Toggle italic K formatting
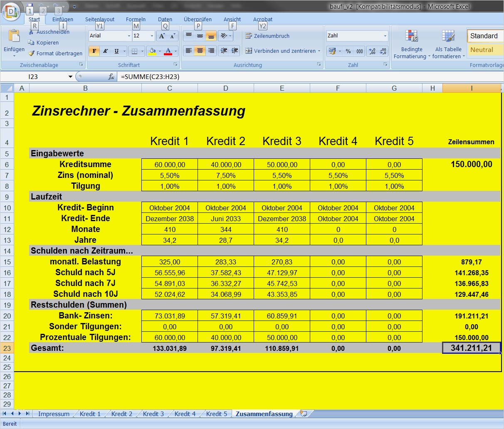 pyautogui.click(x=106, y=51)
